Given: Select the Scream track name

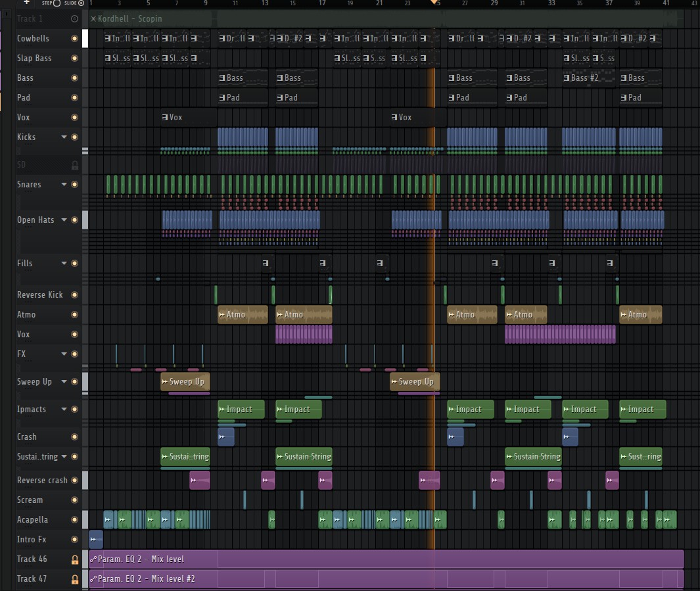Looking at the screenshot, I should click(x=30, y=500).
